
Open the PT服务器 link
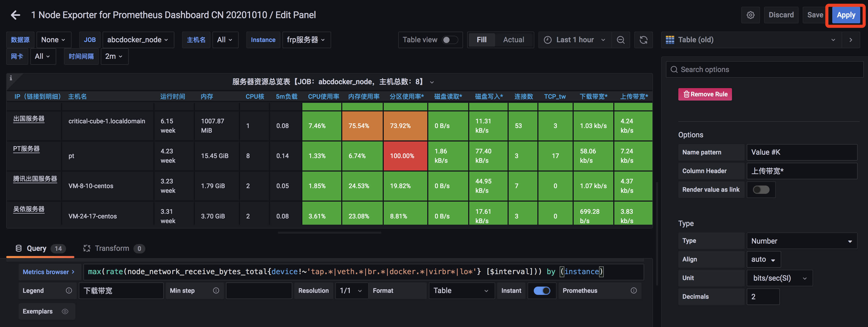click(x=26, y=149)
